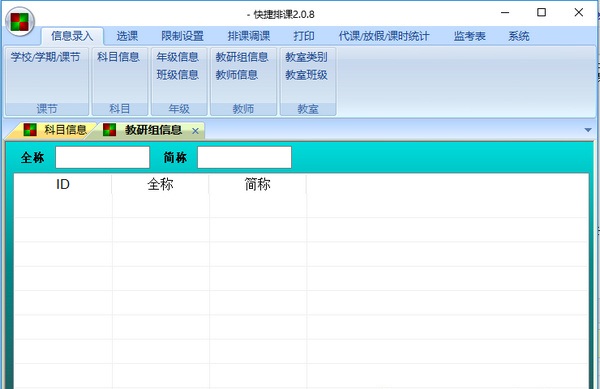Open 年级信息 from the ribbon
Viewport: 600px width, 389px height.
178,57
